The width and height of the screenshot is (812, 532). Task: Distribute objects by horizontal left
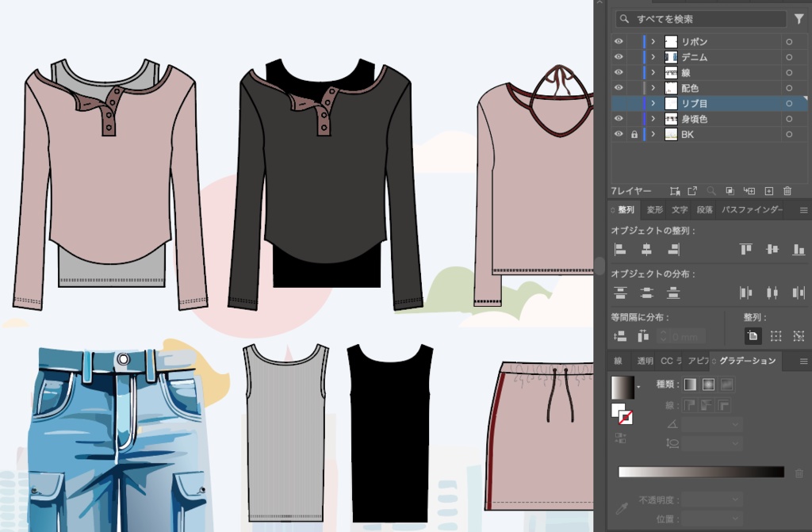pyautogui.click(x=745, y=293)
